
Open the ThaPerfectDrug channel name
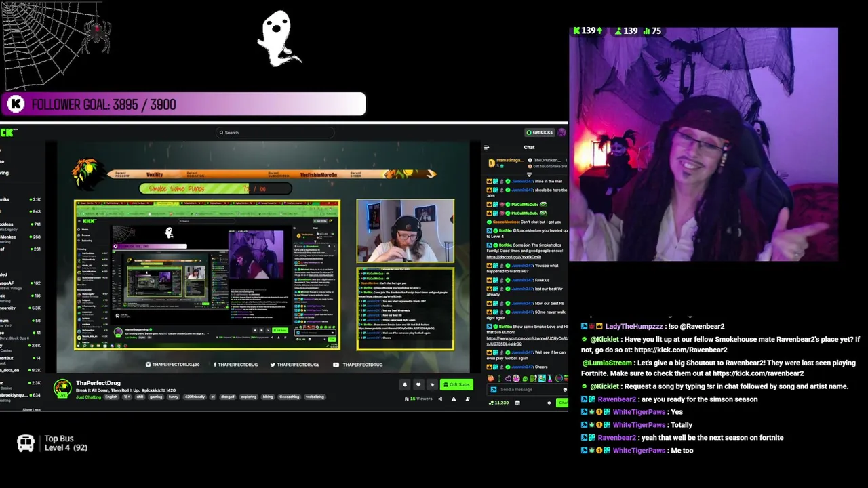[x=98, y=383]
